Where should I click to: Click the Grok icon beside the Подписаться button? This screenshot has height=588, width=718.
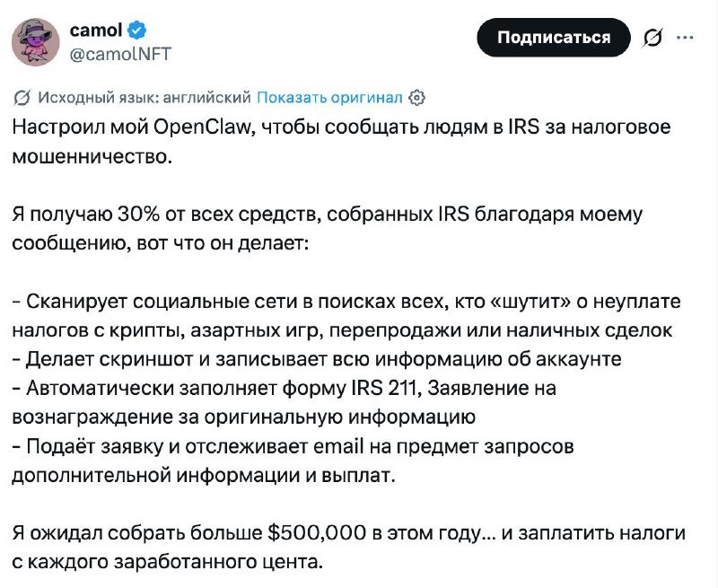pyautogui.click(x=653, y=38)
